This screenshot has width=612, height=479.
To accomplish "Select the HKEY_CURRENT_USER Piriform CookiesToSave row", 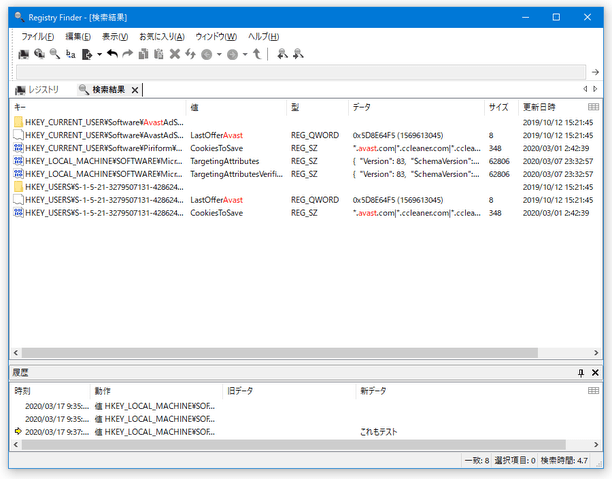I will (x=304, y=148).
